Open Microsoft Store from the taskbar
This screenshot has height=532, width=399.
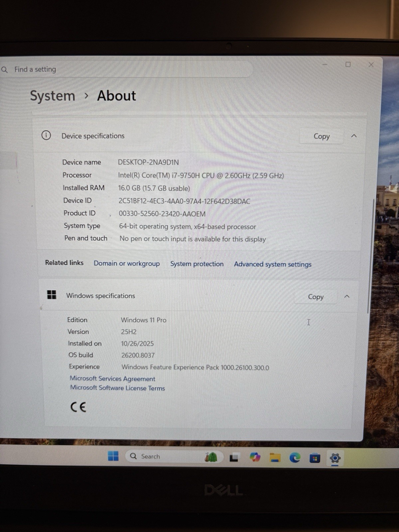point(315,459)
